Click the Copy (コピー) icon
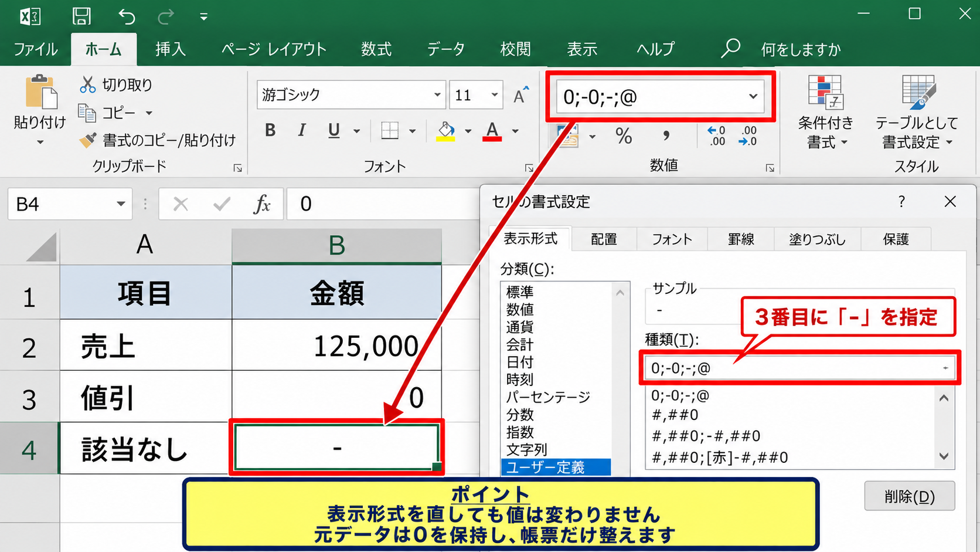Image resolution: width=980 pixels, height=552 pixels. (x=87, y=113)
